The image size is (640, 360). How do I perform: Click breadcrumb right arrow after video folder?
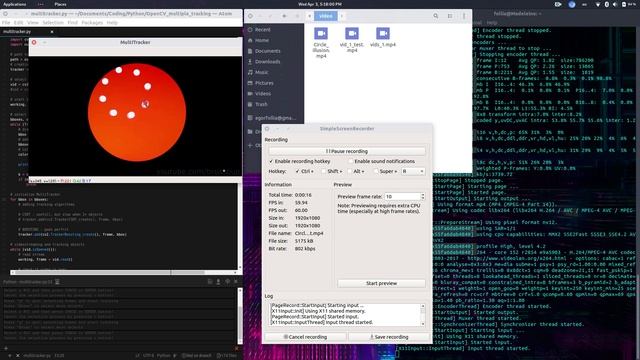(x=342, y=16)
